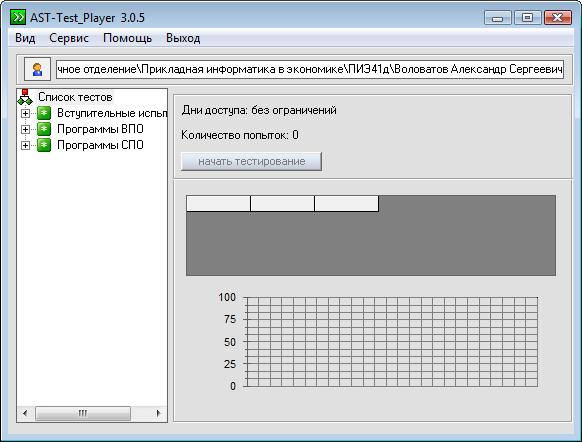
Task: Click the начать тестирование button
Action: 251,161
